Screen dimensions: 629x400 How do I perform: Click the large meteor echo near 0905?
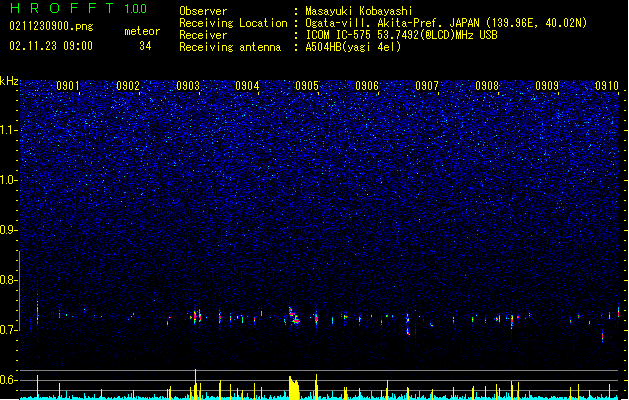pyautogui.click(x=294, y=316)
